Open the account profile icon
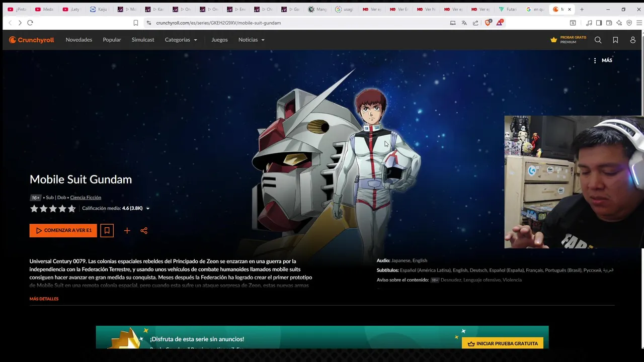Screen dimensions: 644x362 tap(633, 40)
